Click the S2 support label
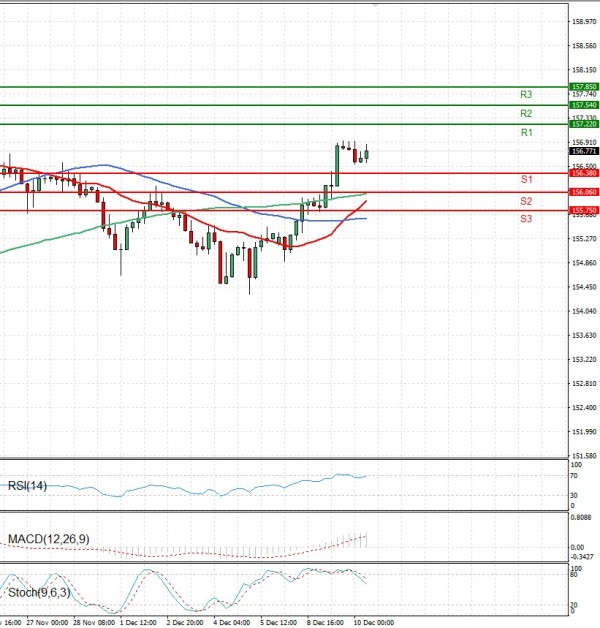The image size is (600, 628). pos(526,201)
